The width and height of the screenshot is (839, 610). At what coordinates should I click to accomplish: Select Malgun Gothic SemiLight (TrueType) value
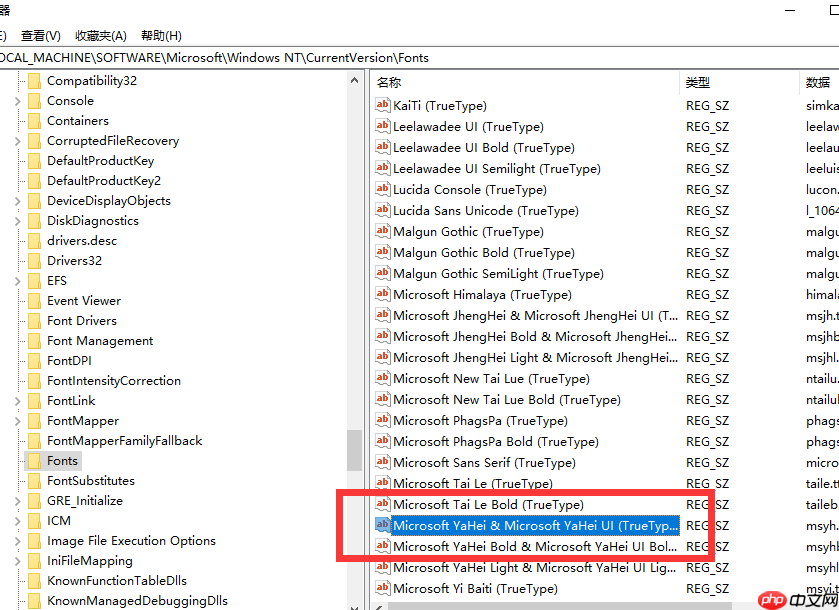498,274
